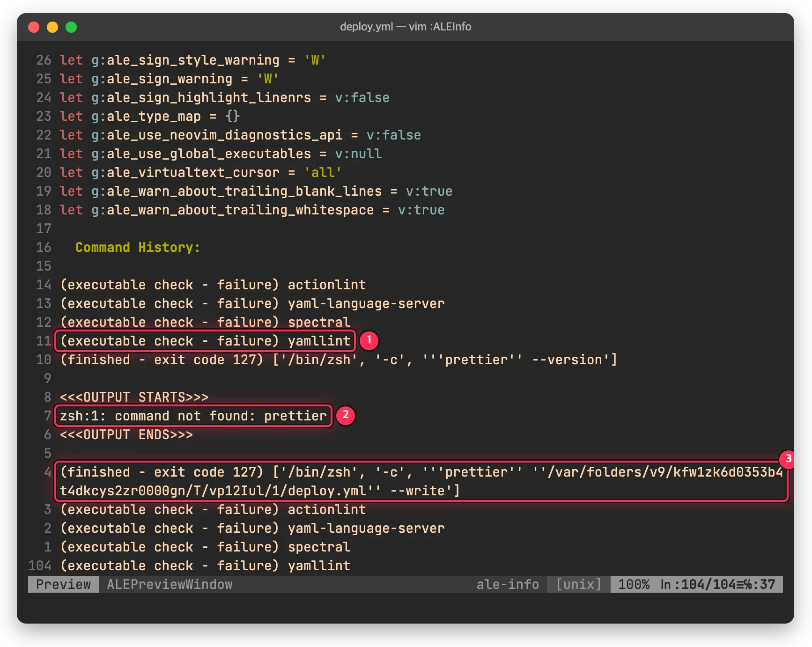The height and width of the screenshot is (647, 812).
Task: Click 'ALEPreviewWindow' in the status line
Action: coord(170,584)
